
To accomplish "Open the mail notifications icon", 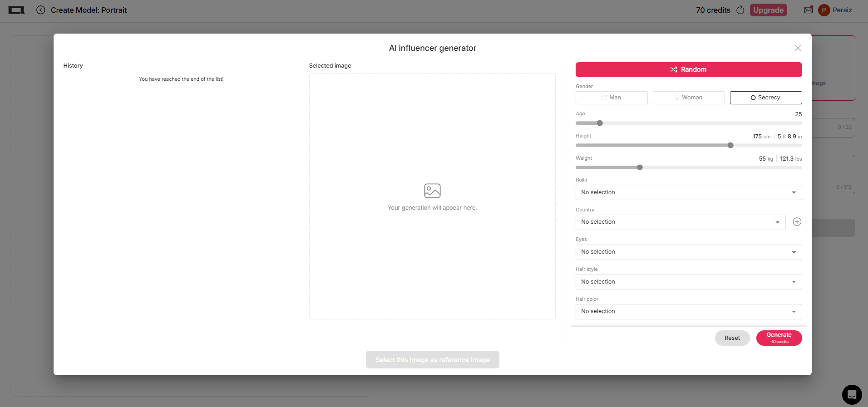I will tap(809, 10).
